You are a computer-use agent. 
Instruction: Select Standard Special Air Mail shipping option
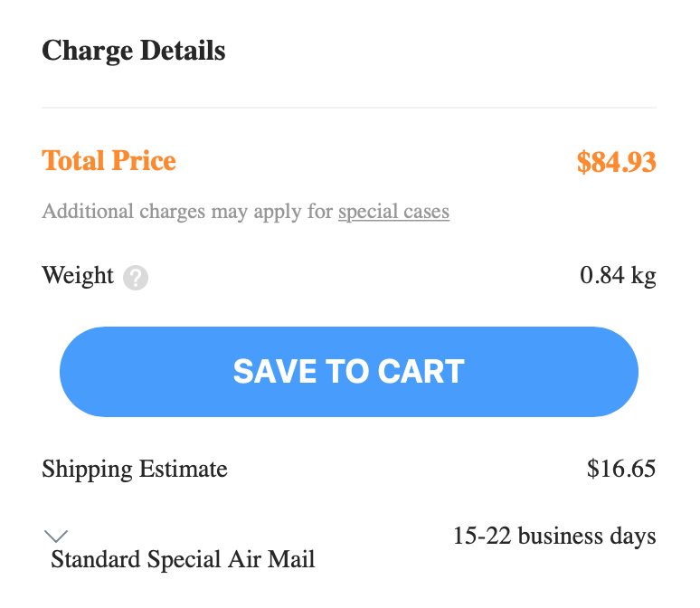(x=183, y=559)
